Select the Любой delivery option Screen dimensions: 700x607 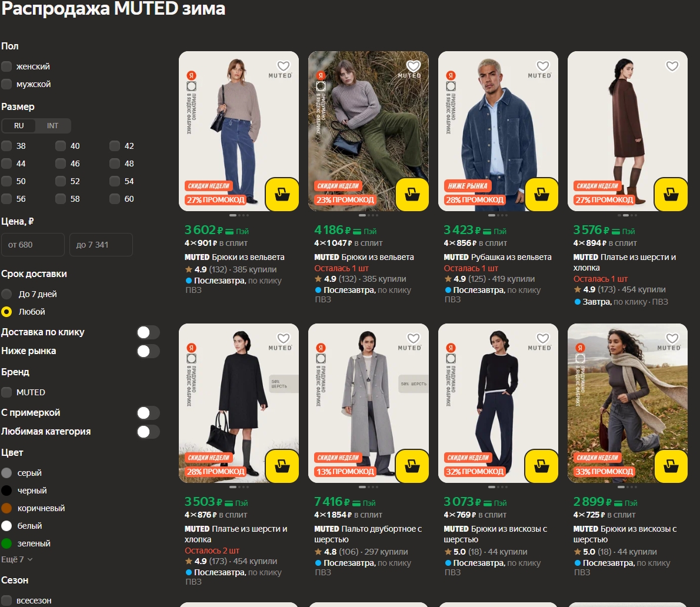[x=6, y=312]
